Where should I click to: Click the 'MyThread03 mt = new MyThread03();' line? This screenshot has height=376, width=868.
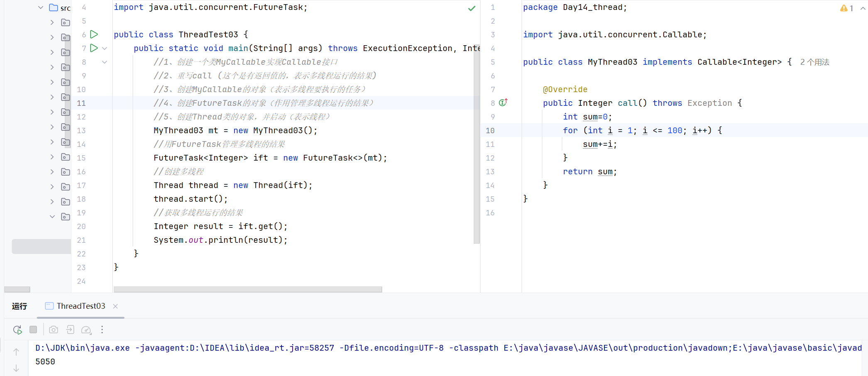[x=235, y=130]
